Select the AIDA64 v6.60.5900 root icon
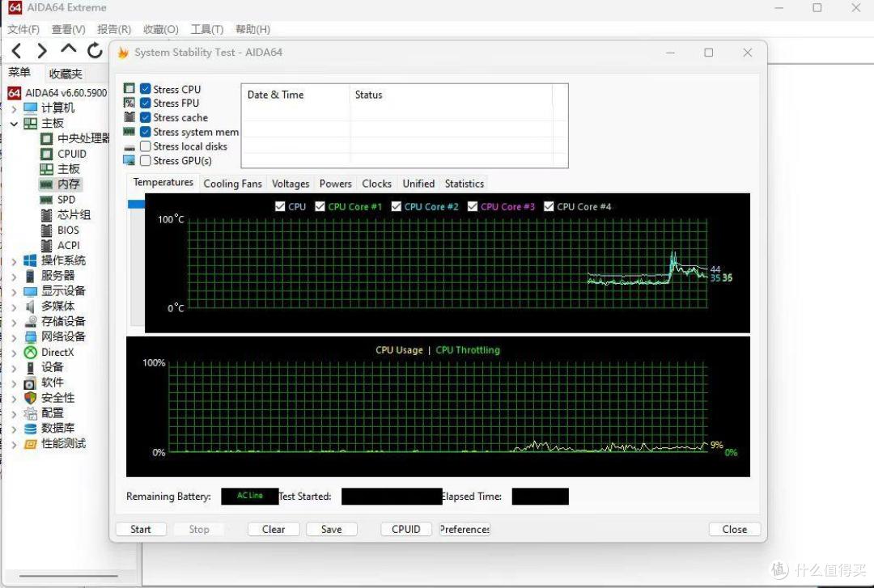Viewport: 874px width, 588px height. [x=14, y=92]
